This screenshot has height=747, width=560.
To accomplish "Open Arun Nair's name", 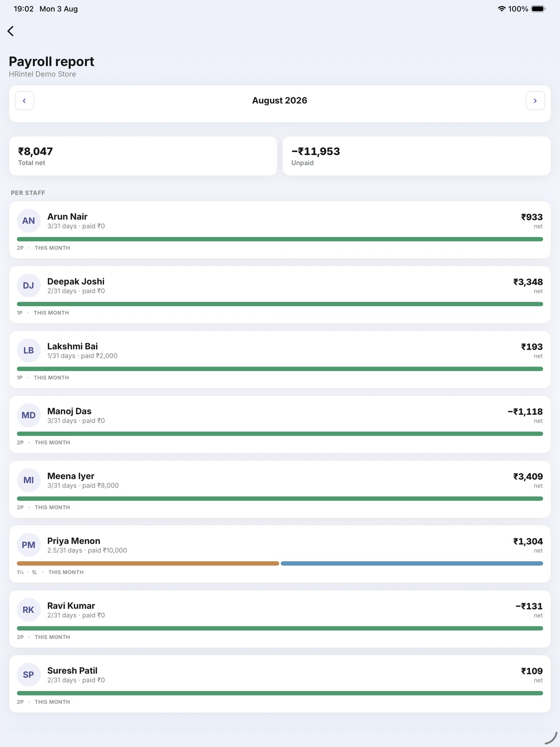I will [67, 216].
